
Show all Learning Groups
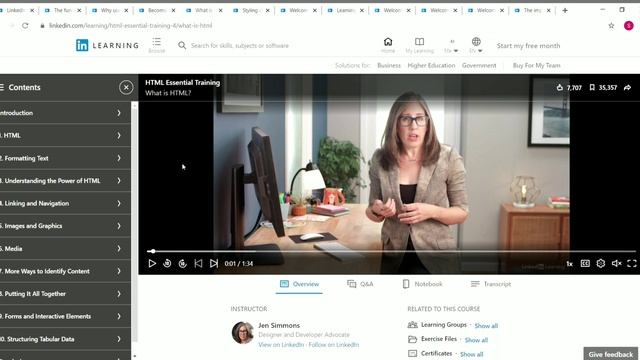[x=486, y=326]
